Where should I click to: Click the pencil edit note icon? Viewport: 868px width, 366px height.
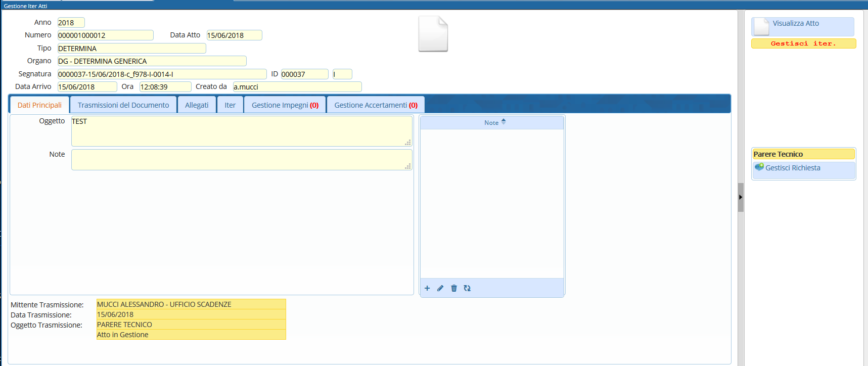(x=440, y=288)
